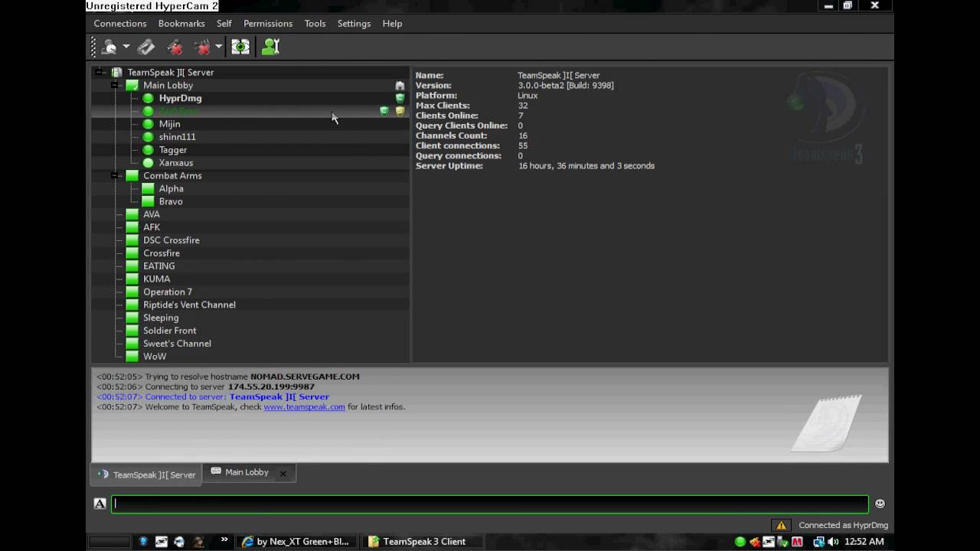Viewport: 980px width, 551px height.
Task: Click the "Connected as HyprDmg" status text
Action: (x=843, y=525)
